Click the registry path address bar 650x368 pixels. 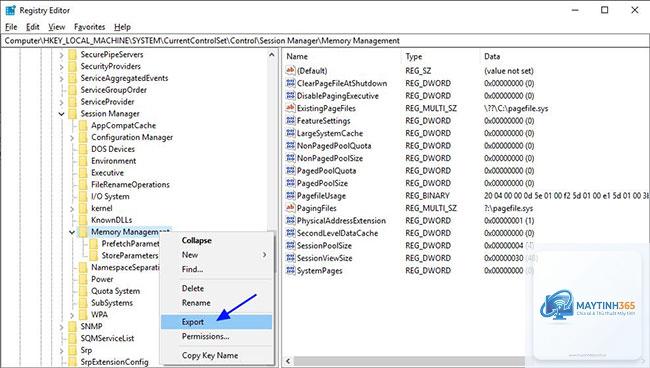click(x=325, y=41)
